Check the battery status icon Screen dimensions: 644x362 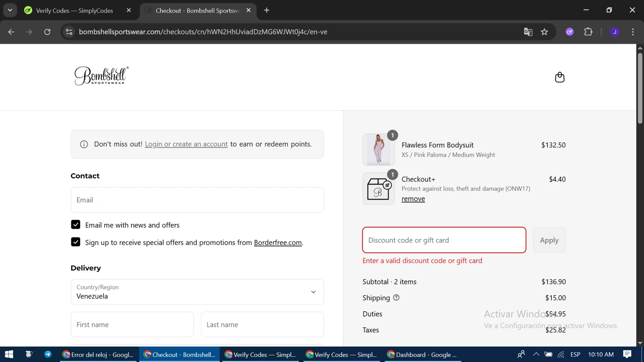548,354
